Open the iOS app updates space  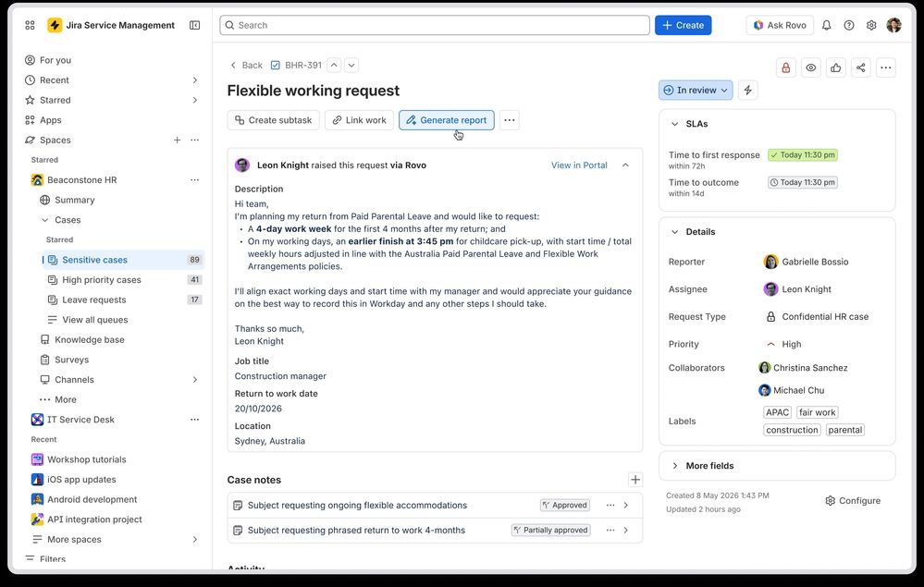point(81,480)
